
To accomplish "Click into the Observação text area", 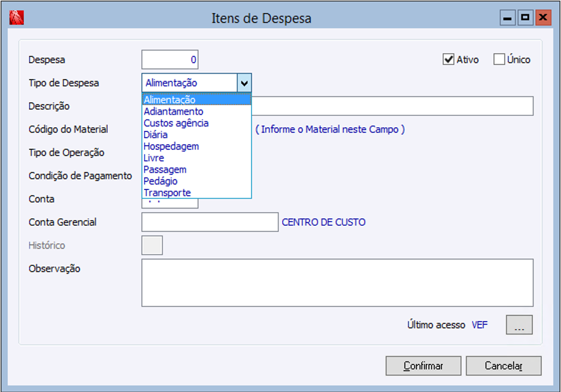I will point(337,283).
